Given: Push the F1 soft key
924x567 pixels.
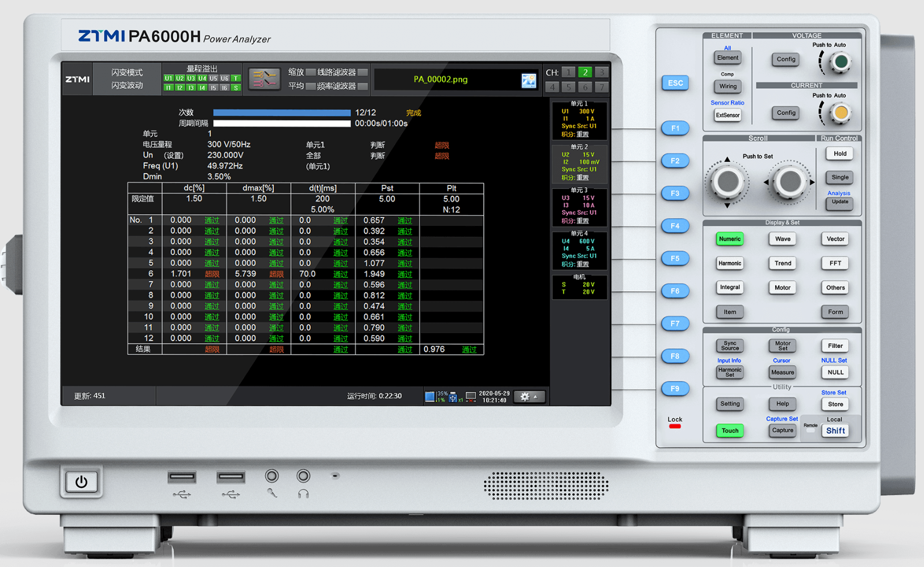Looking at the screenshot, I should (675, 128).
